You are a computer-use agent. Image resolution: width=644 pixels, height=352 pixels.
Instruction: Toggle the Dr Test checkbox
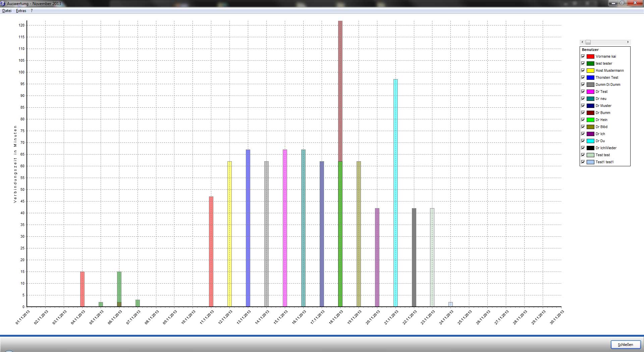(583, 92)
